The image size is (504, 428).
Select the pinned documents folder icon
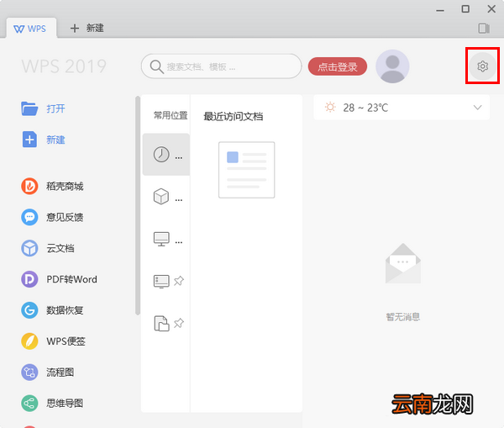point(161,324)
